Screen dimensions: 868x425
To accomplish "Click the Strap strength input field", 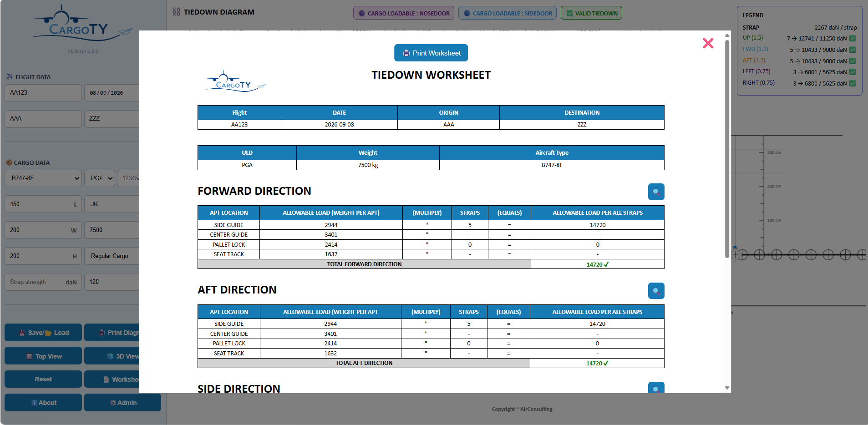I will 43,282.
